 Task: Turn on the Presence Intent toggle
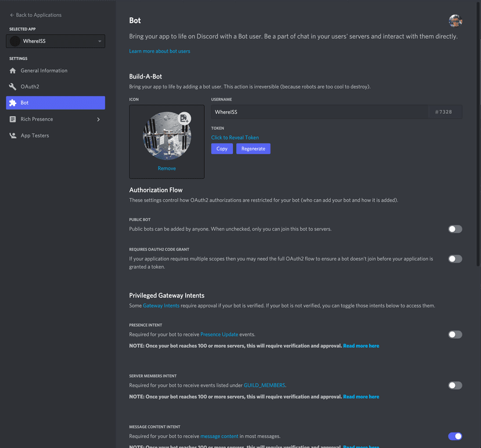(x=455, y=335)
